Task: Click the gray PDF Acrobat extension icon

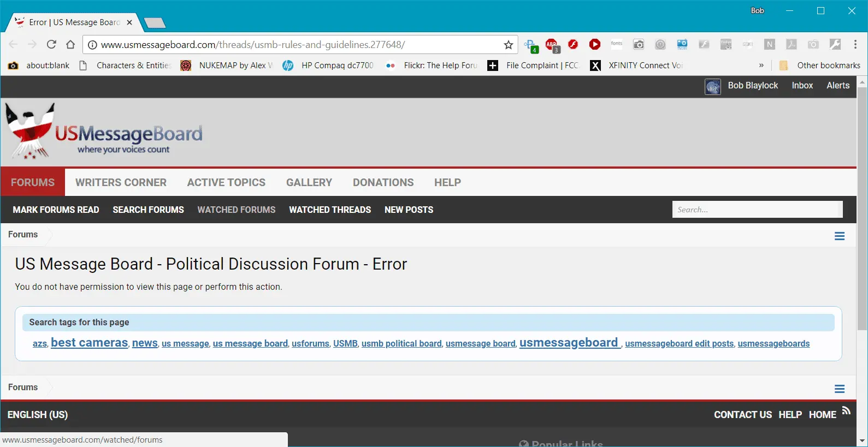Action: pyautogui.click(x=792, y=44)
